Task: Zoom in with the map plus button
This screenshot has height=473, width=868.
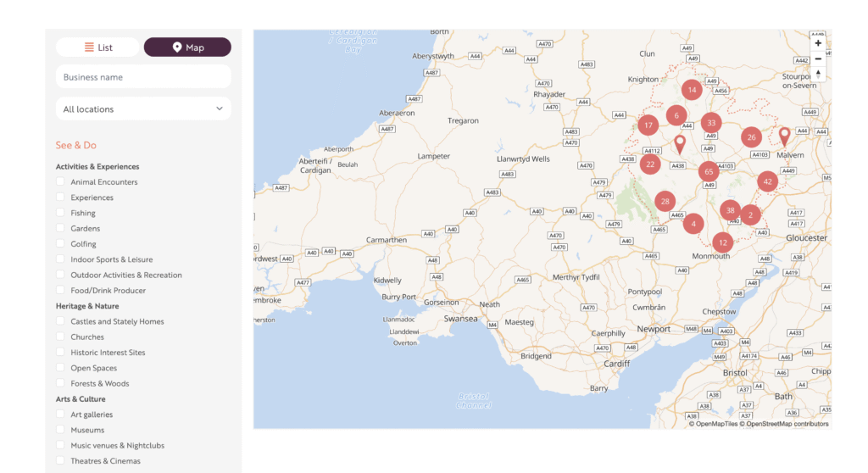Action: pos(818,43)
